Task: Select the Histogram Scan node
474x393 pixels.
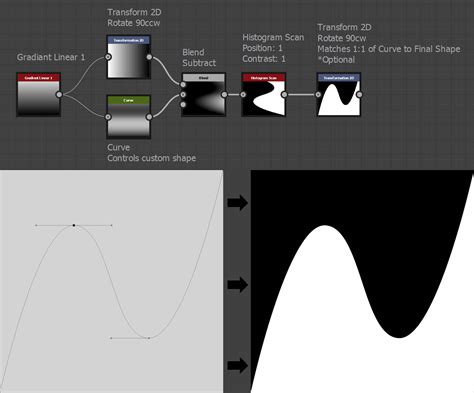Action: (264, 95)
